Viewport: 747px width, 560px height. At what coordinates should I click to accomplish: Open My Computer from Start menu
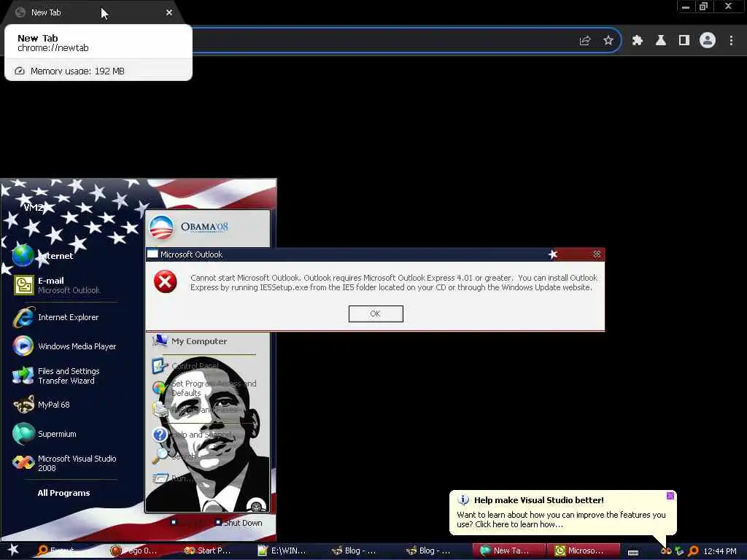point(190,341)
